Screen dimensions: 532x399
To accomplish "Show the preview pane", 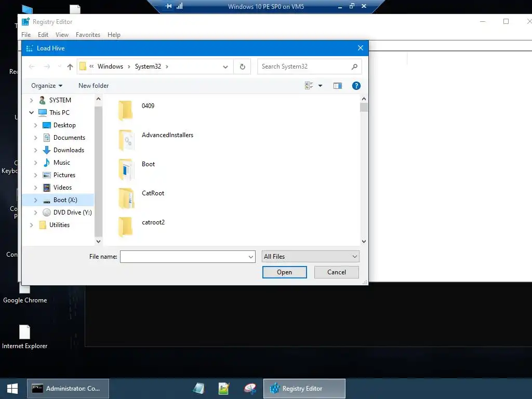I will coord(338,86).
